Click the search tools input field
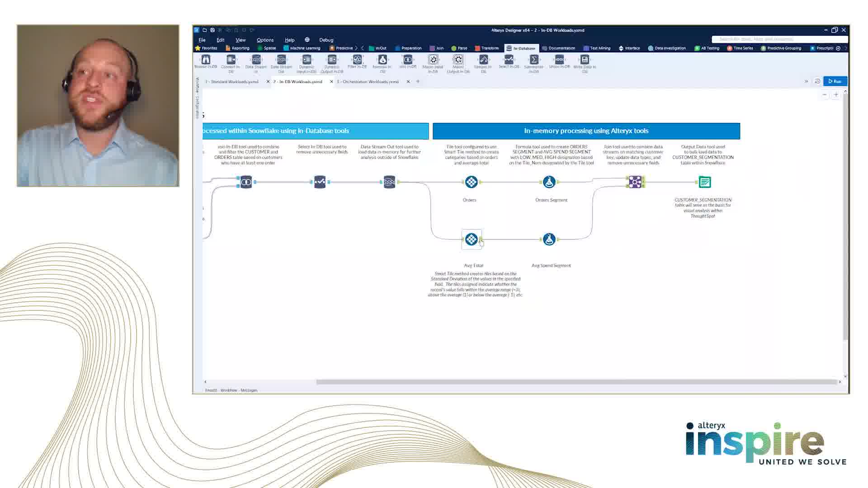The height and width of the screenshot is (488, 868). click(779, 39)
